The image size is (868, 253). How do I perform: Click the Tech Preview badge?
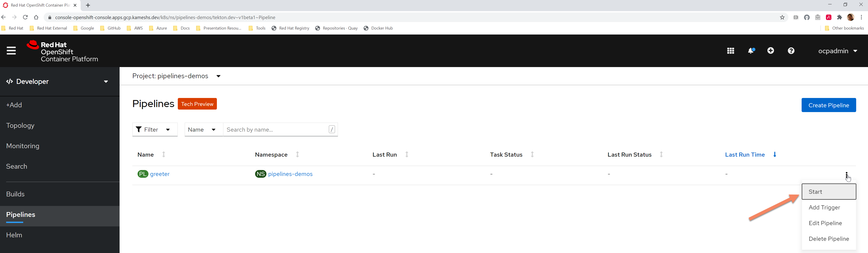197,104
